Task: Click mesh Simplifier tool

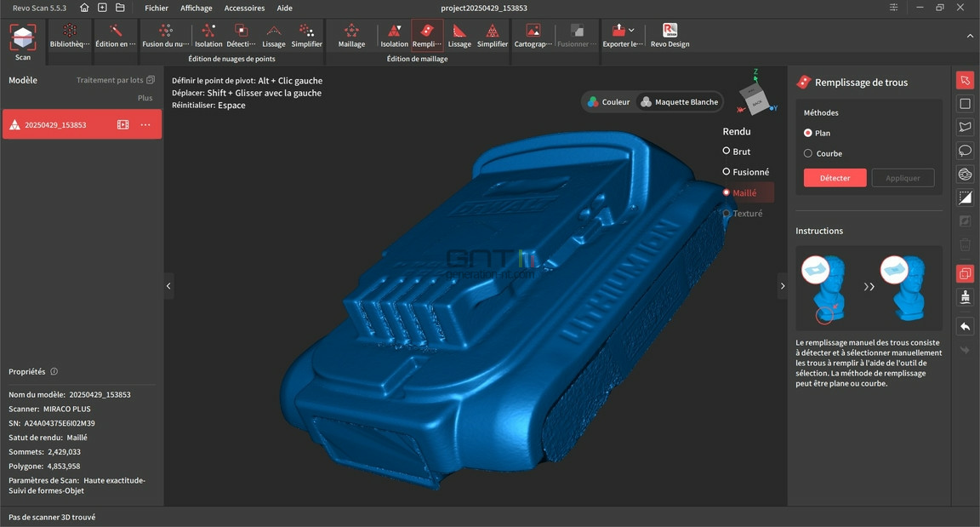Action: [x=493, y=36]
